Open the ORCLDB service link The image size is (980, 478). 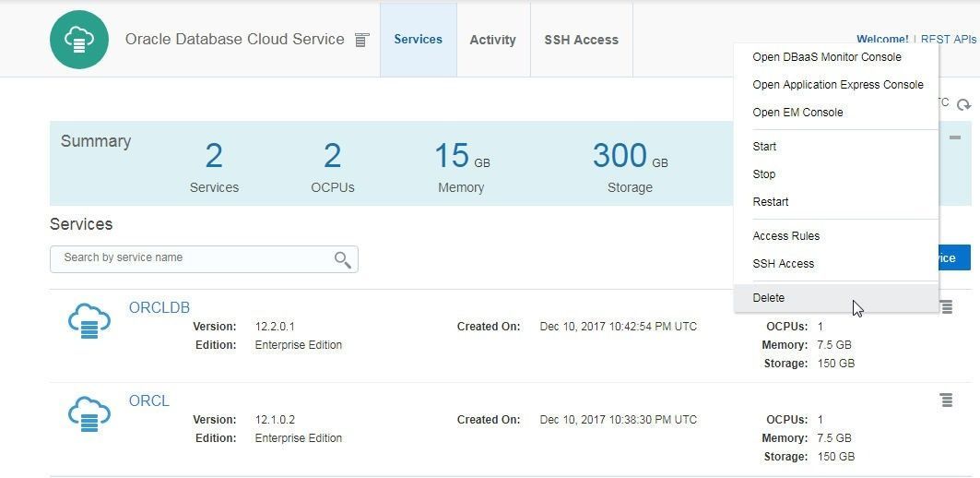(159, 307)
